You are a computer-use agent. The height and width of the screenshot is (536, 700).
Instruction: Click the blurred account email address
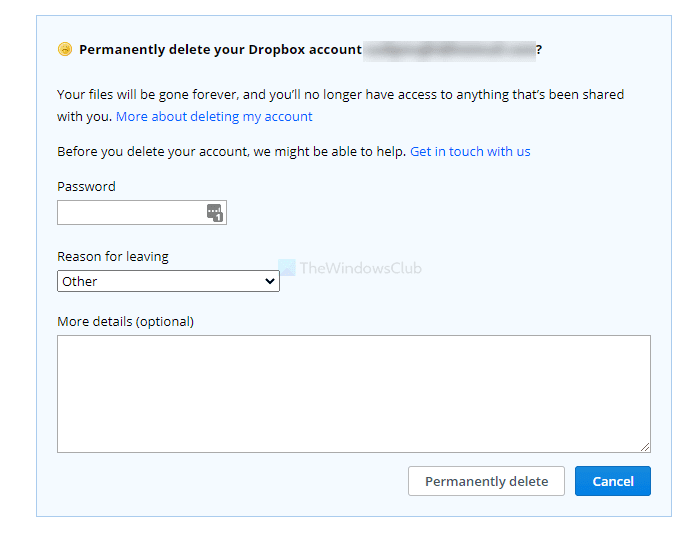pos(449,49)
